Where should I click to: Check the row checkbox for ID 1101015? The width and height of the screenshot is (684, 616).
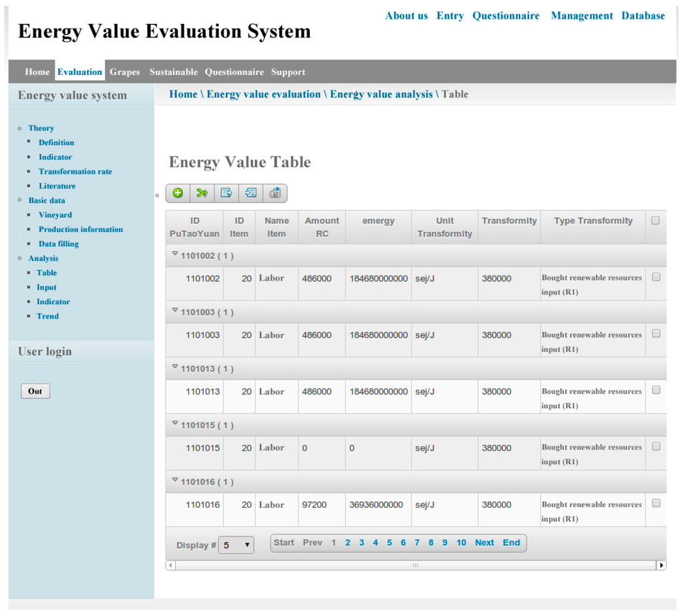click(655, 447)
